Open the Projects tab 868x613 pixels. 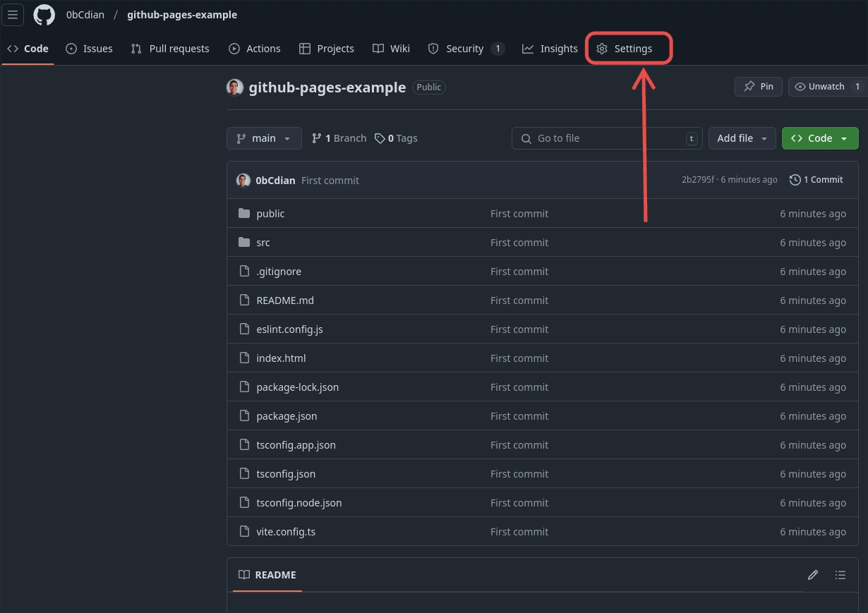327,49
